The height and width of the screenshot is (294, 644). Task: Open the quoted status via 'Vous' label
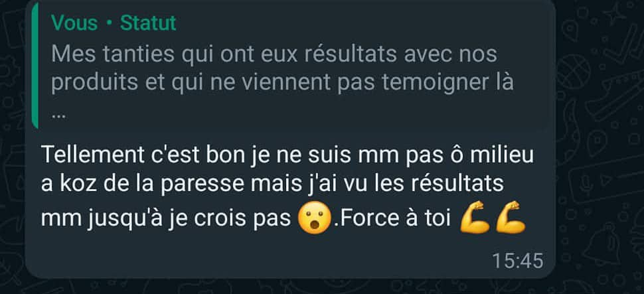[74, 23]
